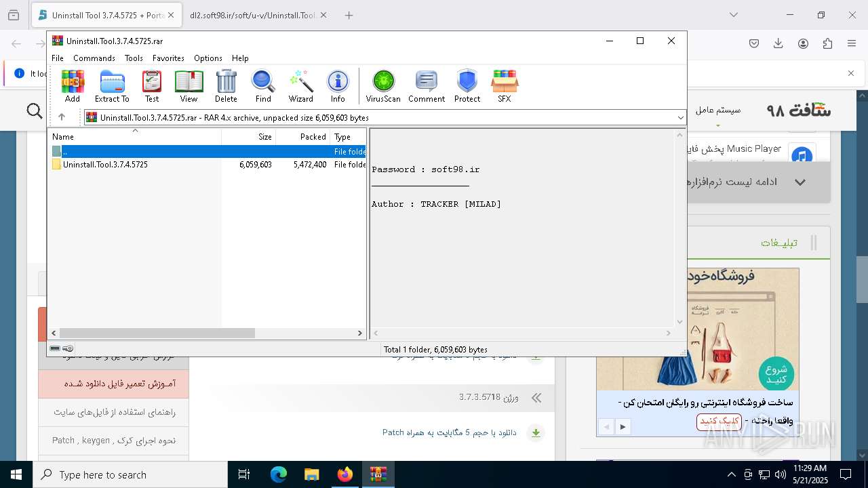868x488 pixels.
Task: Open Firefox extensions icon
Action: [827, 43]
